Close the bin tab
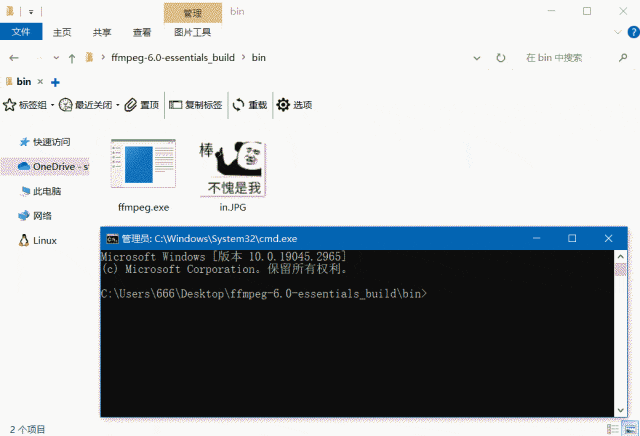 pos(40,82)
